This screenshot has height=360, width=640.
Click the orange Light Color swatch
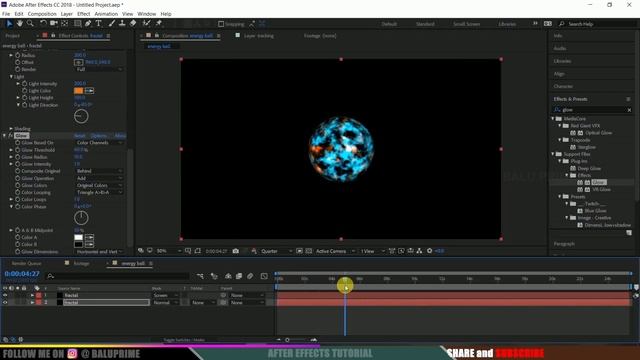coord(78,91)
